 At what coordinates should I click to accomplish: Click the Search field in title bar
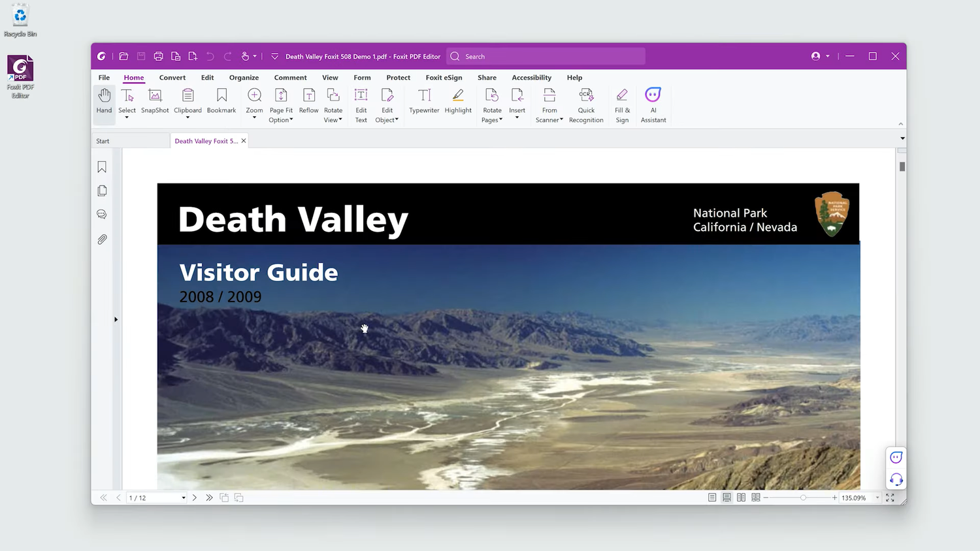(546, 56)
